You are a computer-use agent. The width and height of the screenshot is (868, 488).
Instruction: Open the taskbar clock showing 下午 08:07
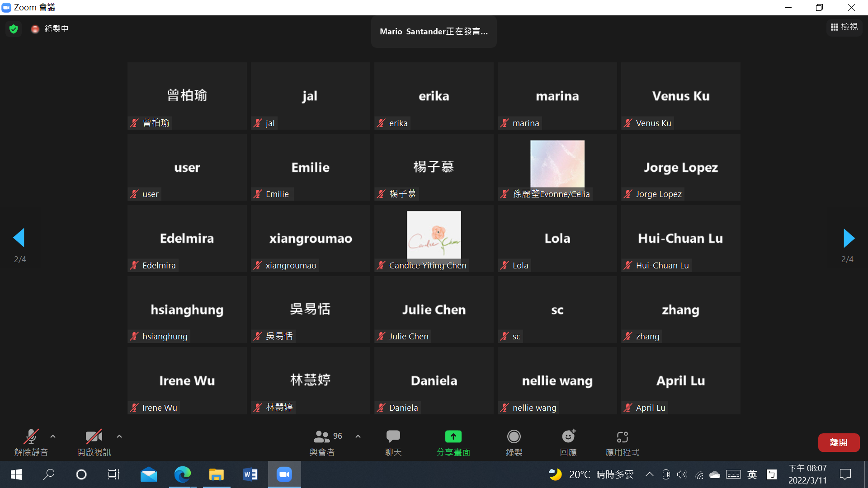tap(807, 474)
